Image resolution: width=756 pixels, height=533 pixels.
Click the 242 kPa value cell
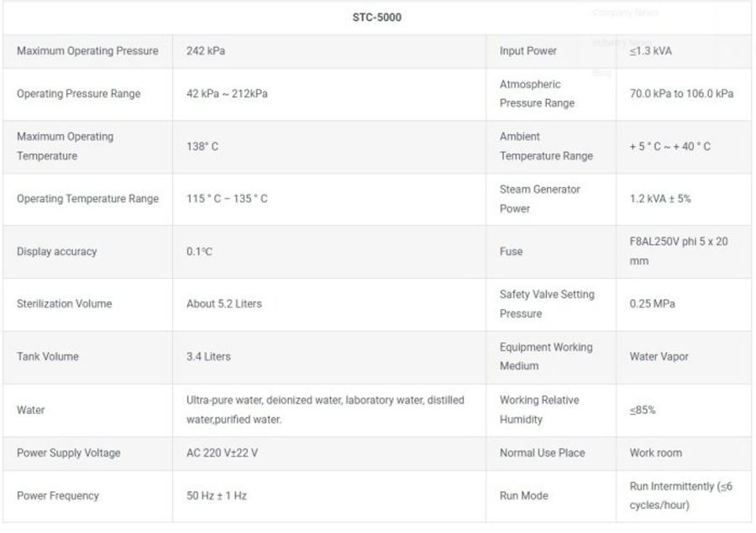pyautogui.click(x=206, y=51)
